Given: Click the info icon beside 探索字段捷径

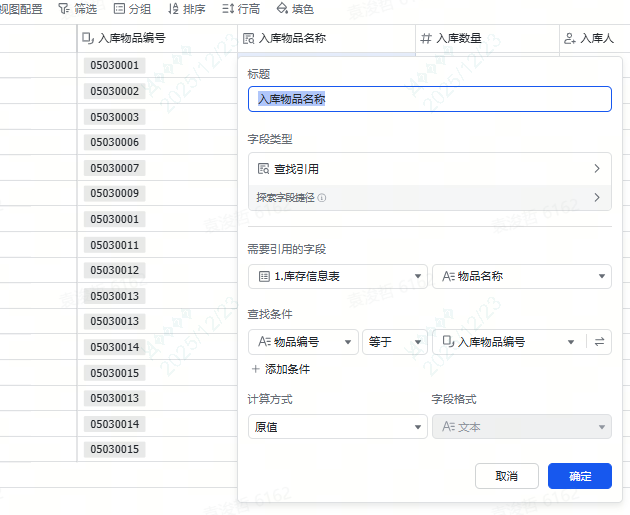Looking at the screenshot, I should pos(322,198).
